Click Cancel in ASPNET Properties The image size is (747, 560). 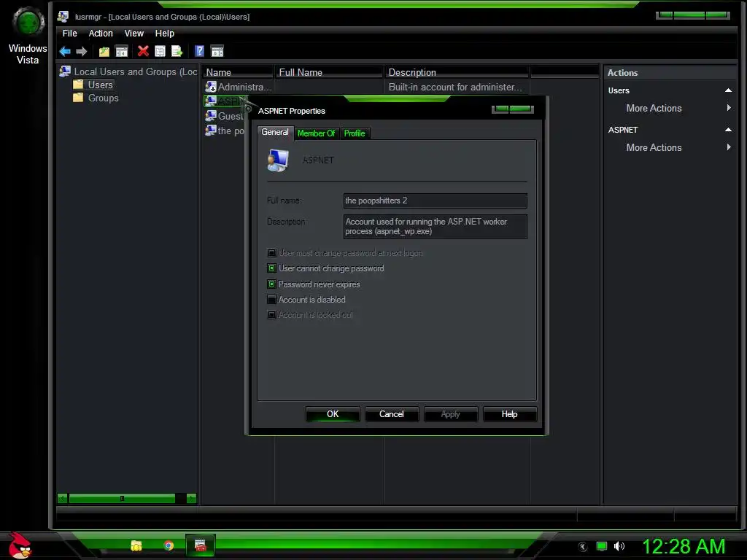coord(392,414)
